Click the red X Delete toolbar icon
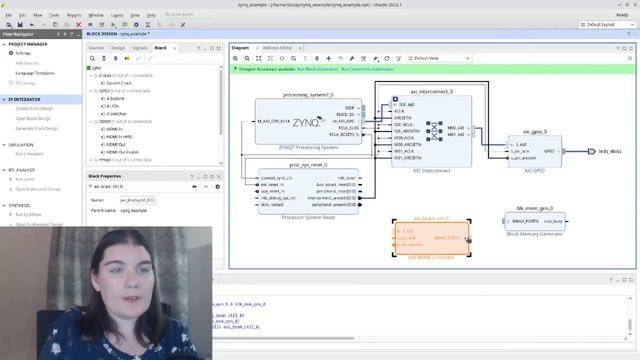The image size is (640, 360). point(78,25)
